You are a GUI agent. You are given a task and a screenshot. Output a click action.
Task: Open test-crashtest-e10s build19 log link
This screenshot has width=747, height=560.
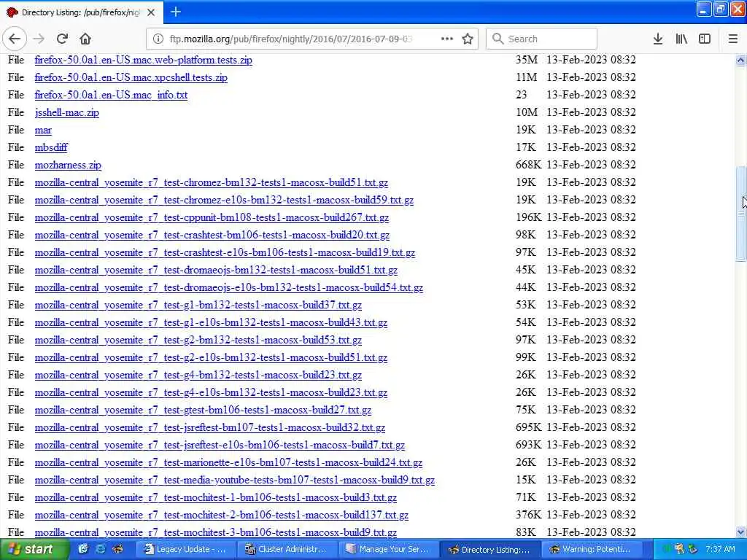pos(225,253)
